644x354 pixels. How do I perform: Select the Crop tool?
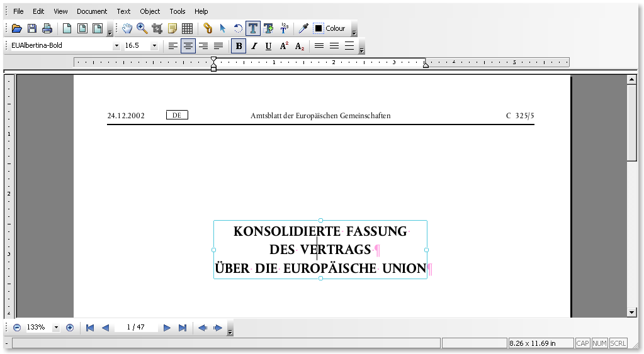(x=157, y=28)
